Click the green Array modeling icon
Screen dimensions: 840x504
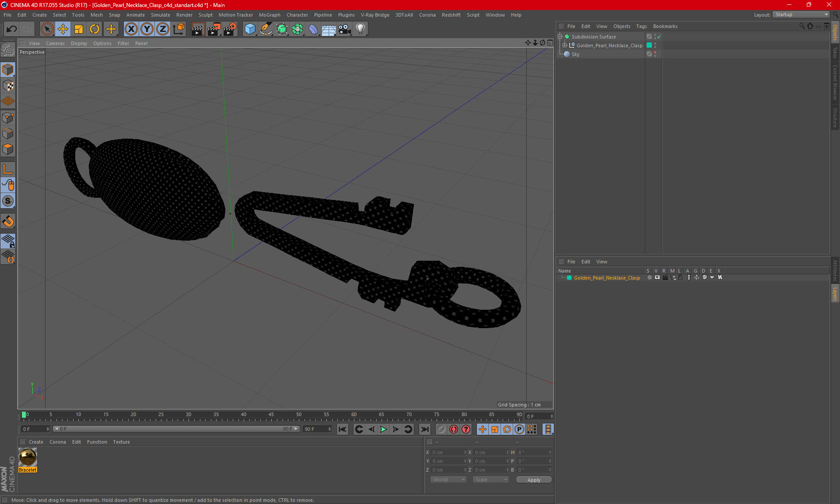(297, 29)
